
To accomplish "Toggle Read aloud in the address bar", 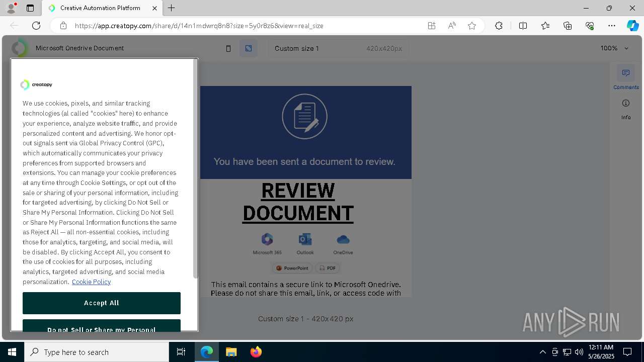I will tap(452, 26).
